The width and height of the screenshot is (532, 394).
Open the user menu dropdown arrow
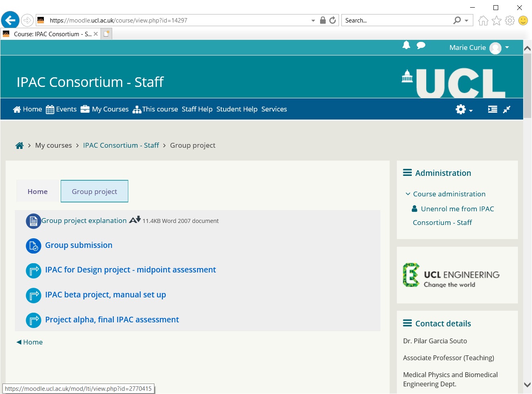[x=507, y=47]
